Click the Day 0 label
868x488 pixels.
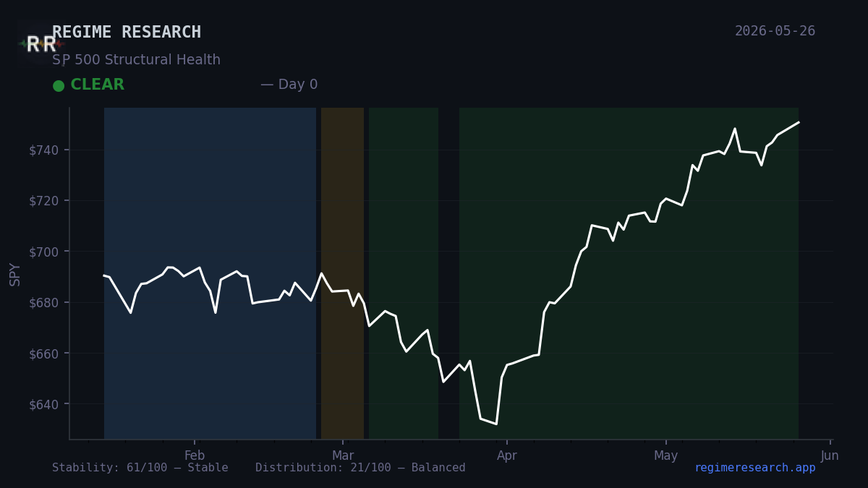tap(289, 85)
